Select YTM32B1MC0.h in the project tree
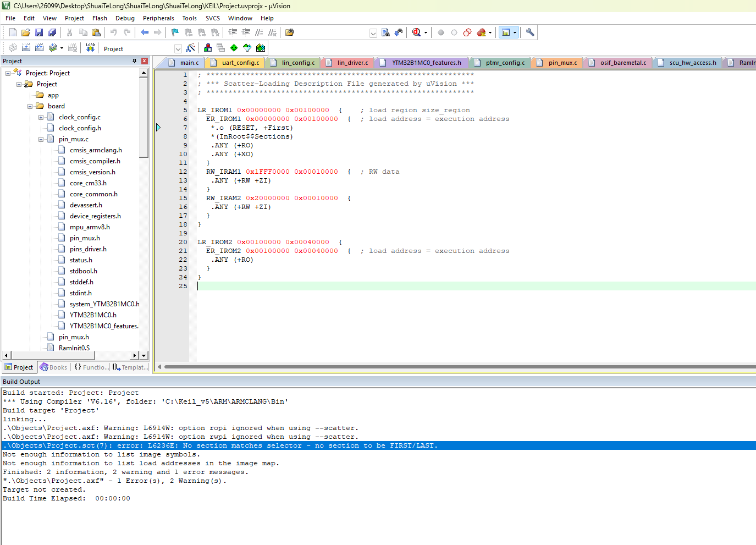The width and height of the screenshot is (756, 545). (93, 315)
